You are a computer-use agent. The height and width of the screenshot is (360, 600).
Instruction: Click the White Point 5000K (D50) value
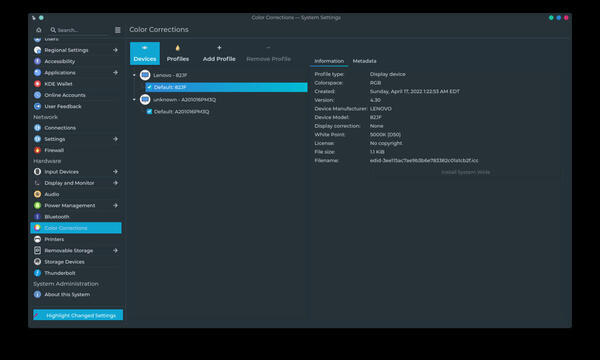[385, 135]
